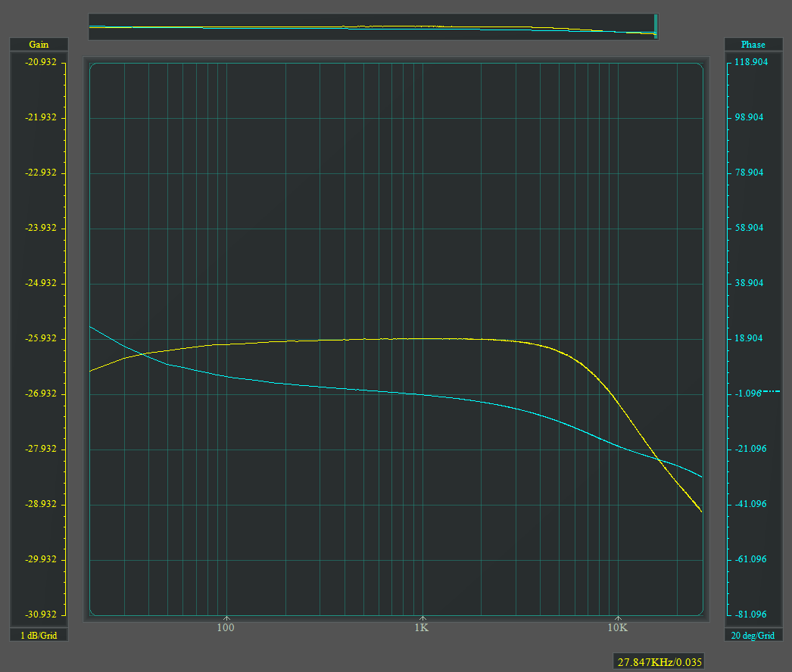The width and height of the screenshot is (792, 672).
Task: Click the -24.932 gain axis value
Action: point(41,283)
